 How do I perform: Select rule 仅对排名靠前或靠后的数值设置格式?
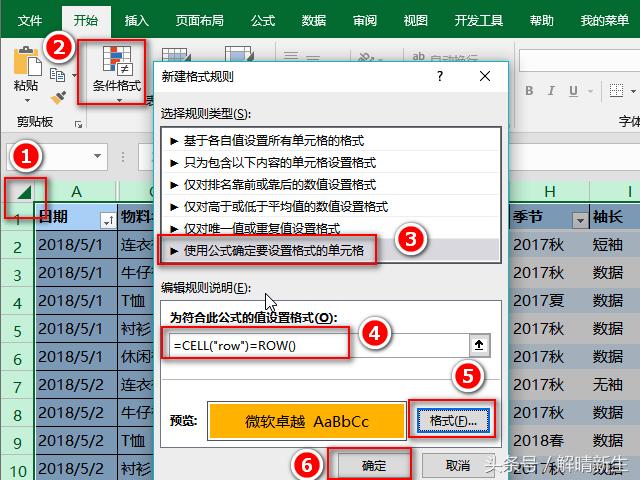point(331,185)
